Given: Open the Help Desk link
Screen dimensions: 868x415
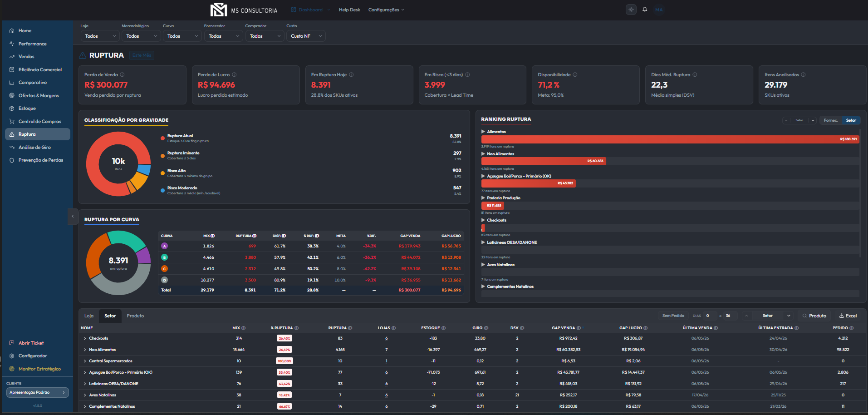Looking at the screenshot, I should pos(349,10).
